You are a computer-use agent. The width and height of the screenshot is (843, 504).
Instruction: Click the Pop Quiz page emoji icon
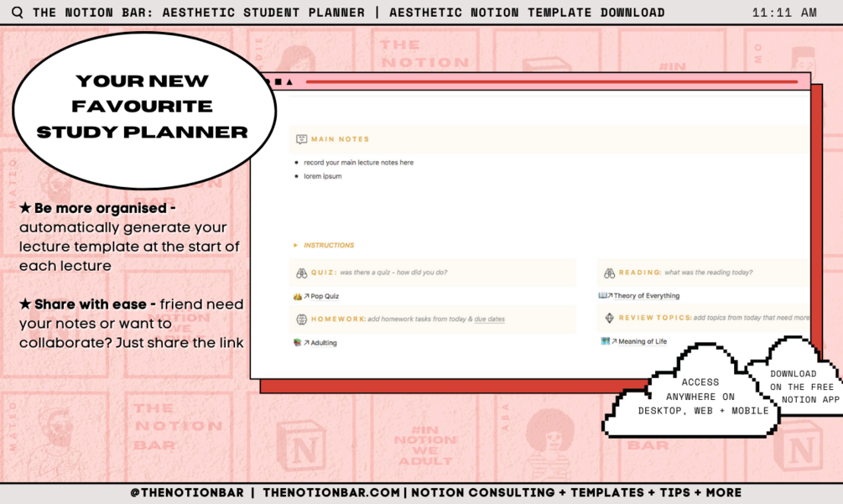[x=297, y=296]
